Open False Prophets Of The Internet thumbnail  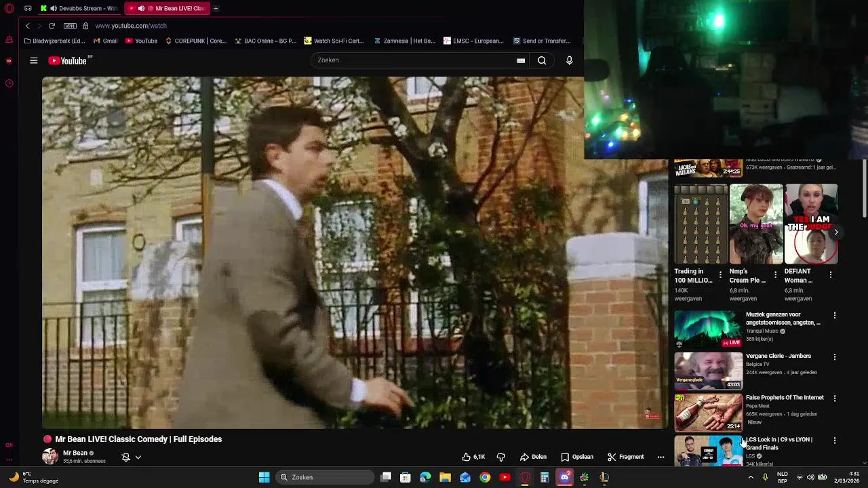[x=708, y=412]
